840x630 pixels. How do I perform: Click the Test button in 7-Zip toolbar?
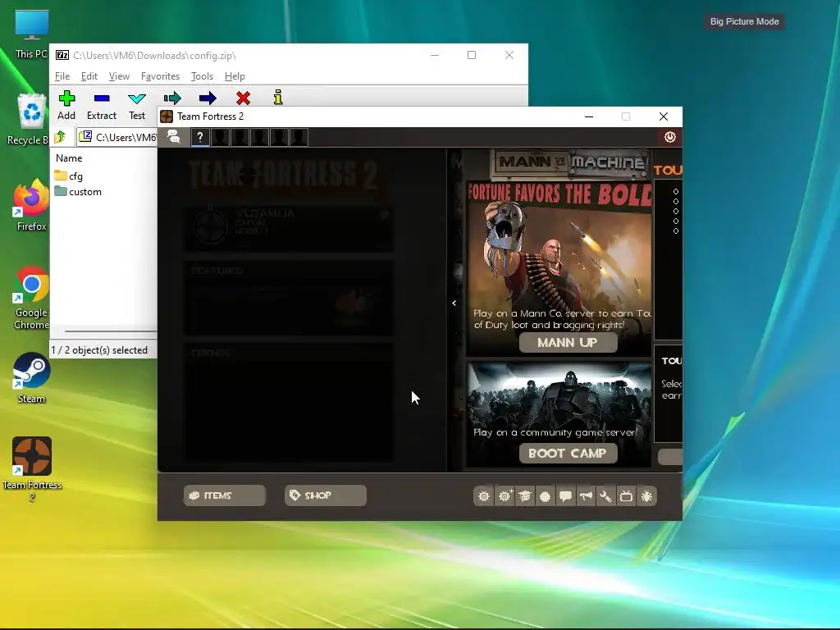137,106
